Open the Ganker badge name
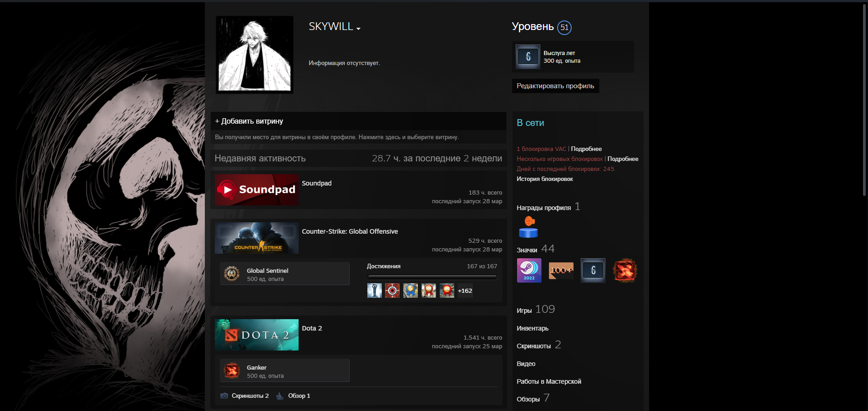Image resolution: width=868 pixels, height=411 pixels. coord(257,367)
